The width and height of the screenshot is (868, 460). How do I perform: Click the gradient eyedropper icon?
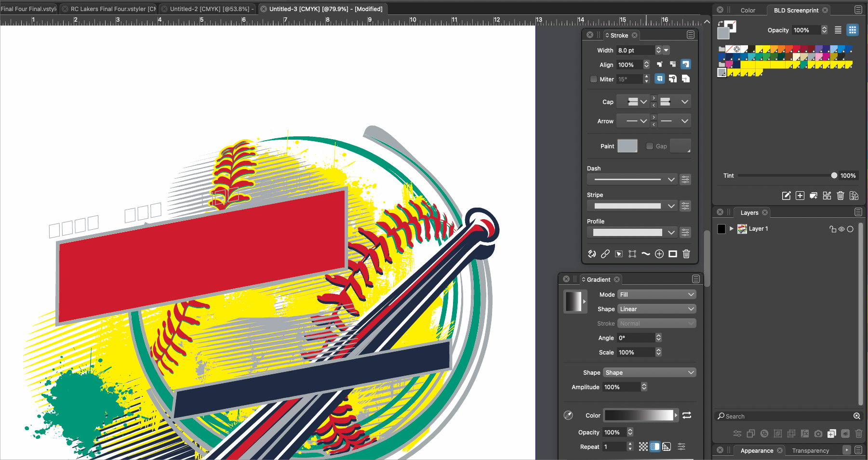click(568, 415)
